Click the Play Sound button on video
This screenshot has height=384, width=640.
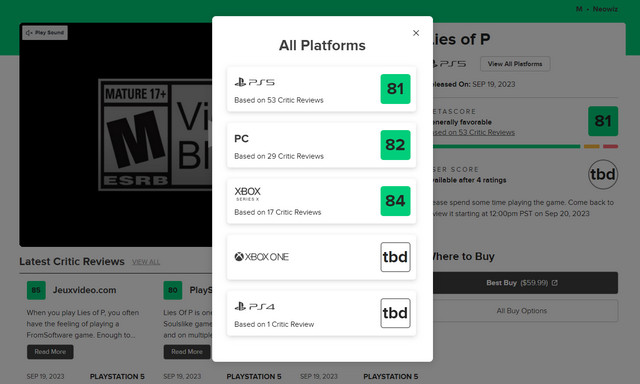pos(45,33)
